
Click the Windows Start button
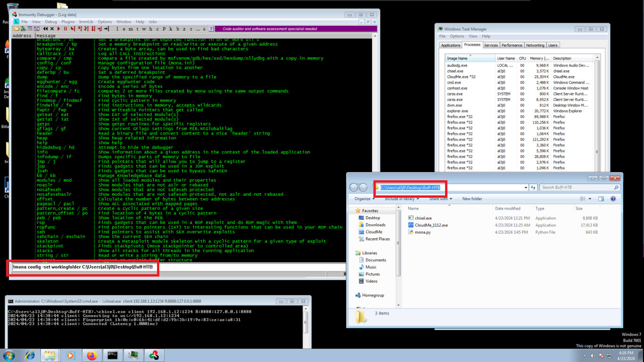[8, 355]
